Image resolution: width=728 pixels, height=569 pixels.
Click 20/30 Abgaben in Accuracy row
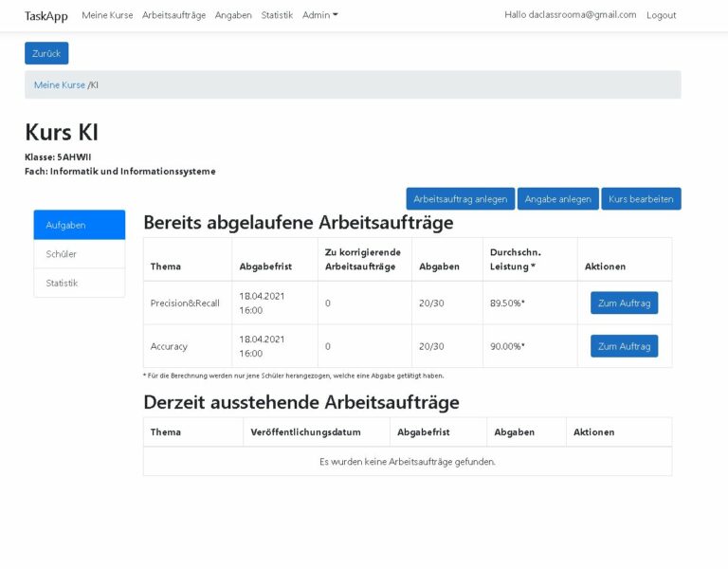431,346
